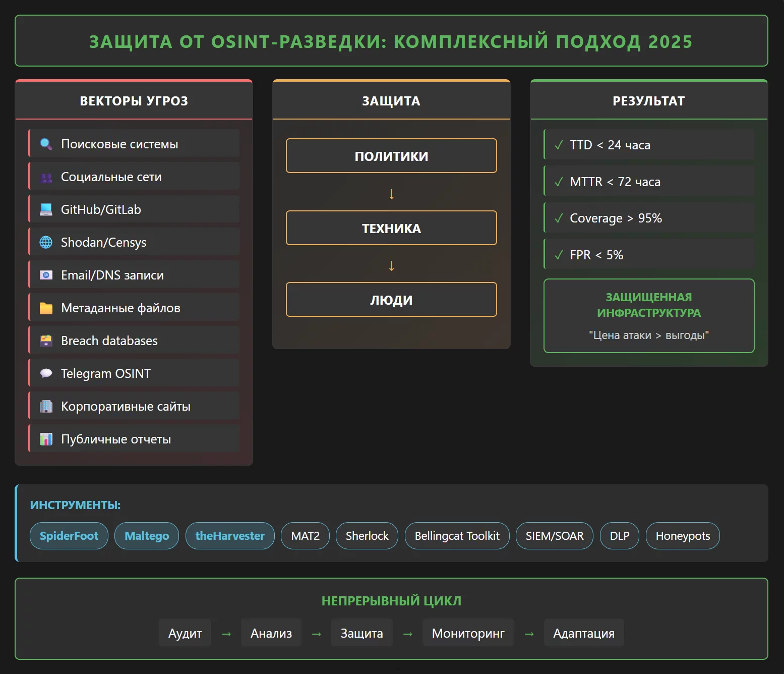Click the checkmark next to MTTR < 72 часа
Screen dimensions: 784x674
(x=559, y=182)
